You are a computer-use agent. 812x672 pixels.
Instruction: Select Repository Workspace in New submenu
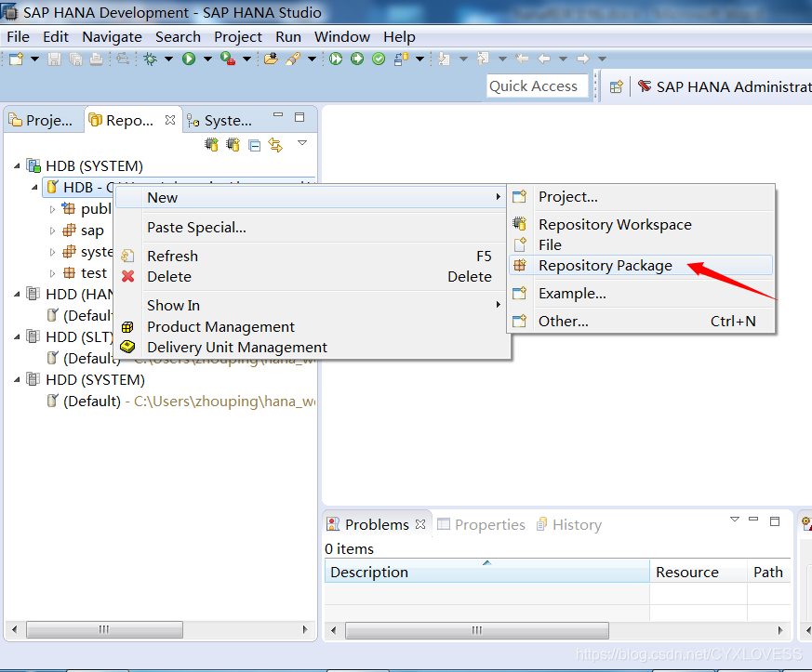[641, 225]
